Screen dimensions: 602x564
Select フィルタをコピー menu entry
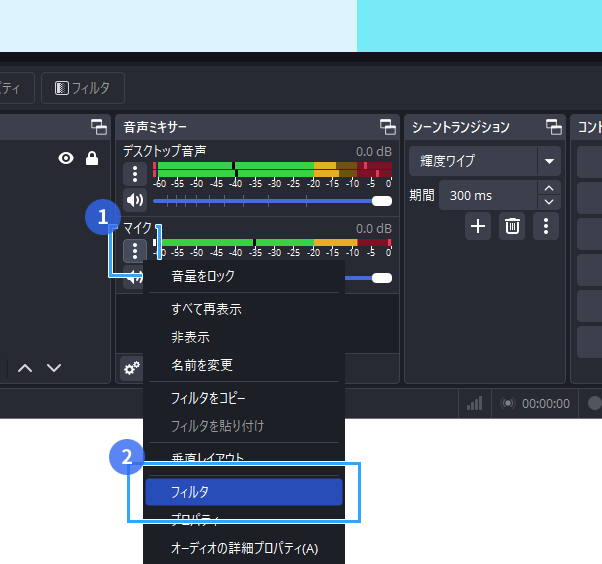tap(244, 398)
